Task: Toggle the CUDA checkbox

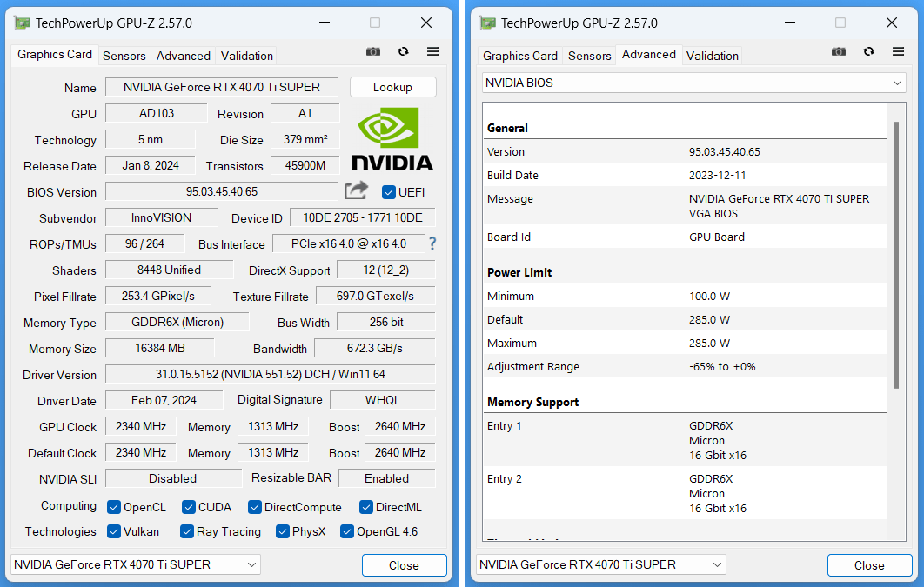Action: tap(189, 507)
